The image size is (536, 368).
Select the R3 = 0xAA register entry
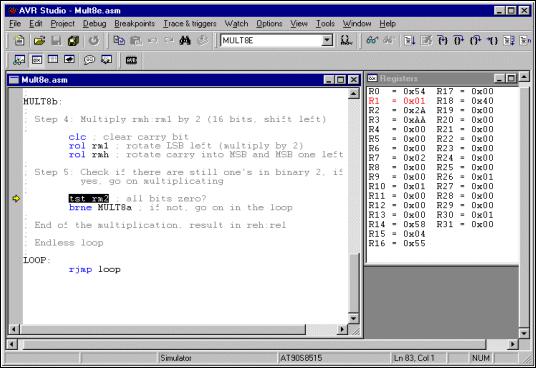coord(397,120)
